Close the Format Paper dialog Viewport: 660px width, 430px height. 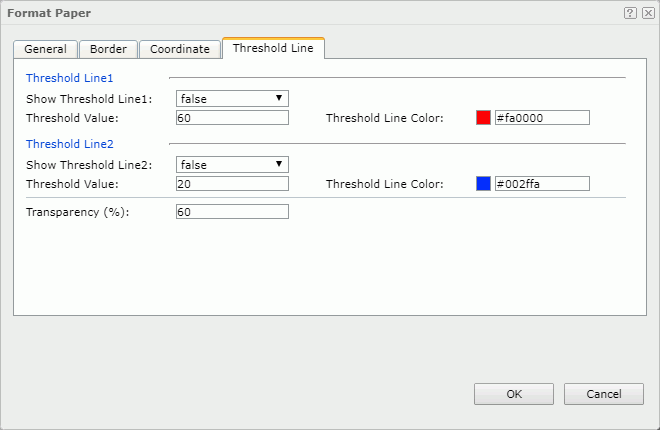648,13
